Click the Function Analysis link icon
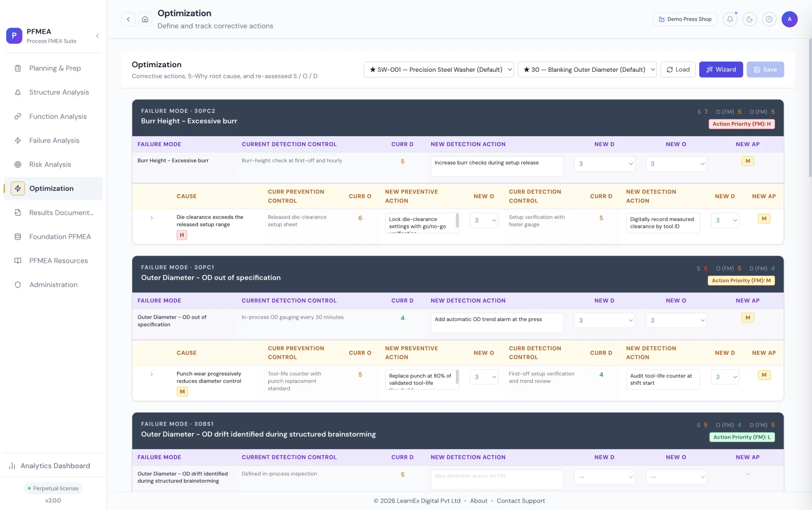Image resolution: width=812 pixels, height=510 pixels. (18, 116)
